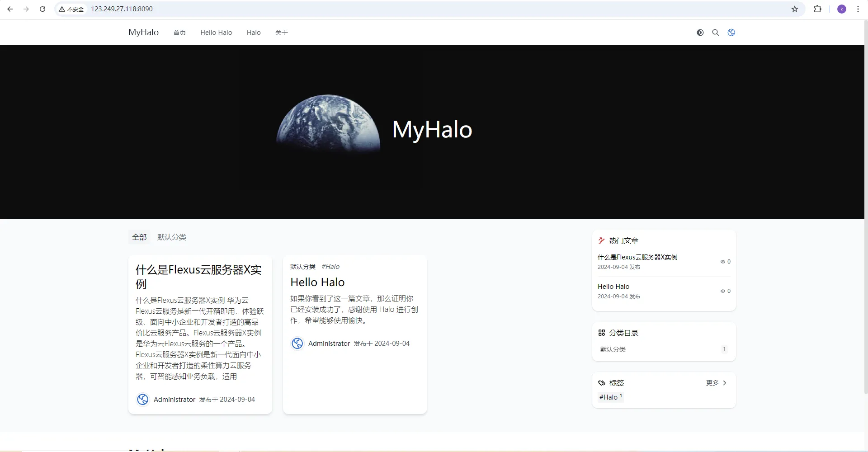Click the #Halo tag on the Hello Halo card
Screen dimensions: 868x452
330,267
